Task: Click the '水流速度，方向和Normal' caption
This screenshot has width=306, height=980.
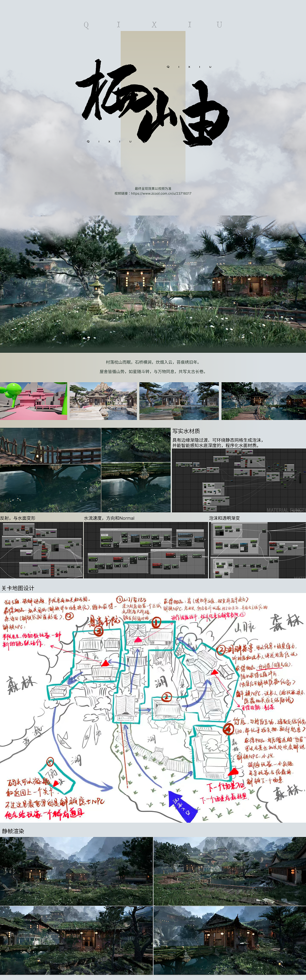Action: point(109,518)
